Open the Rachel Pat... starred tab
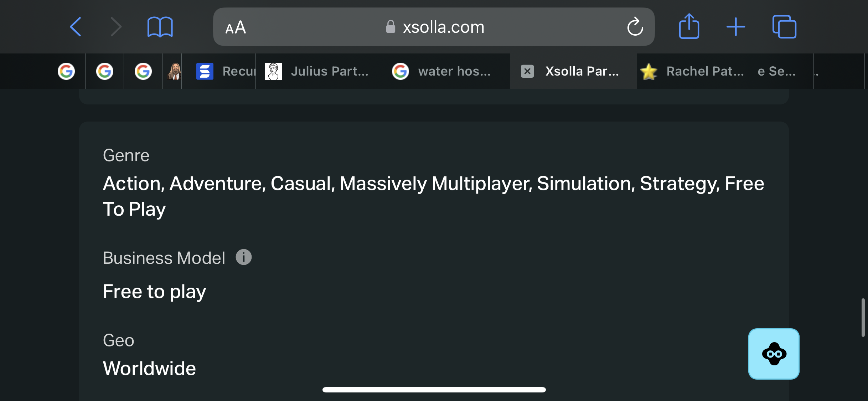Image resolution: width=868 pixels, height=401 pixels. (x=697, y=71)
